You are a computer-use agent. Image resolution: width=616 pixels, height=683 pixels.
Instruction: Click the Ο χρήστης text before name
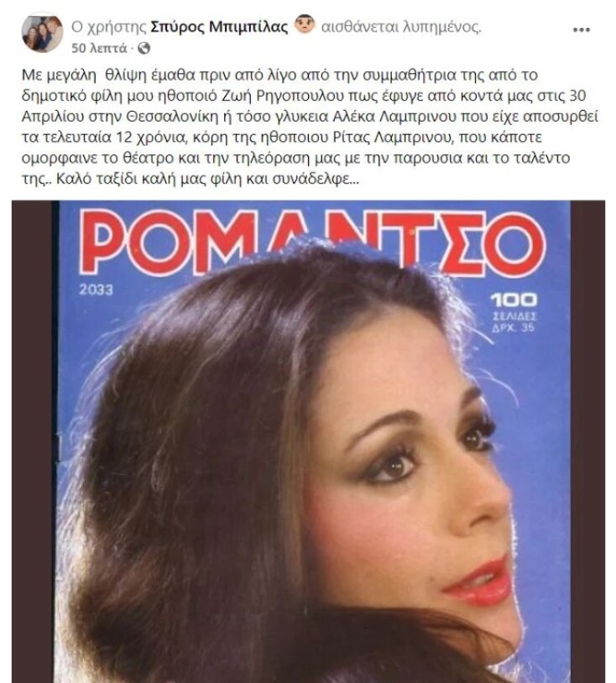tap(109, 27)
